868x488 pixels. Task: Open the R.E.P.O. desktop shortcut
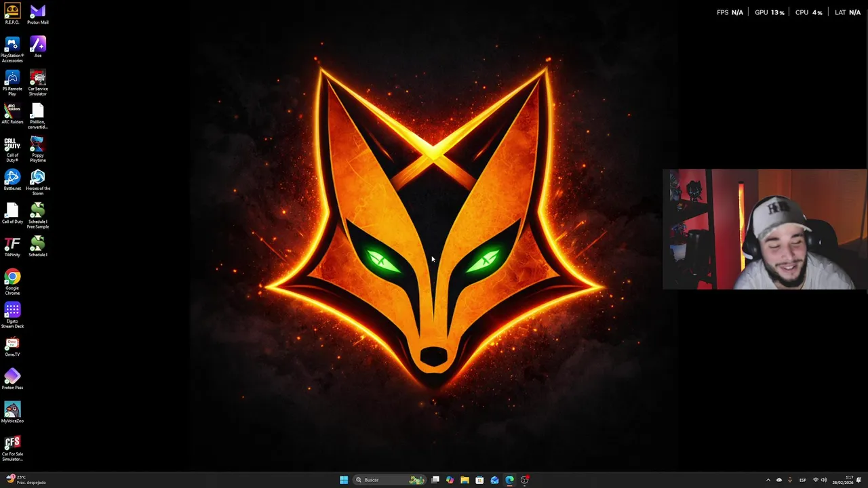coord(12,14)
